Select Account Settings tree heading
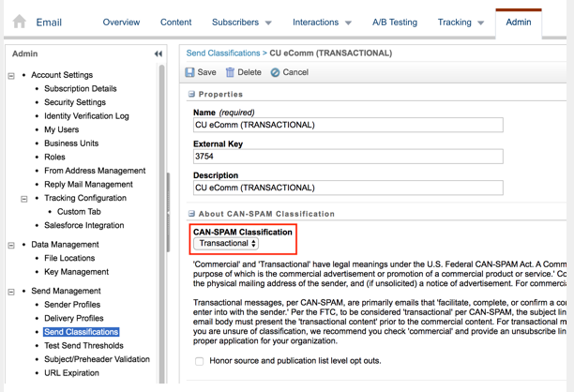 (x=62, y=75)
